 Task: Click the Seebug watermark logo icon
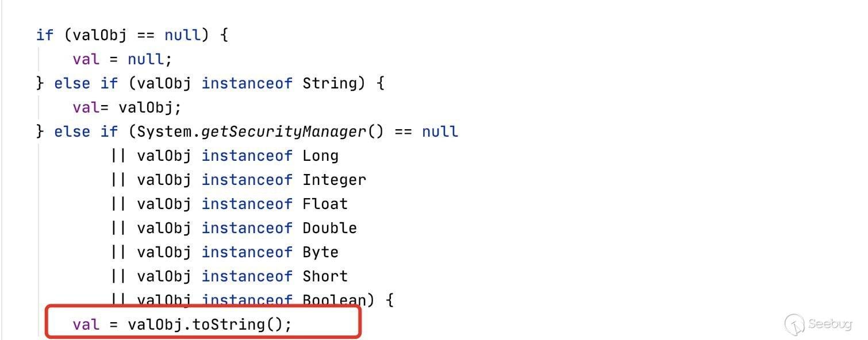pyautogui.click(x=795, y=324)
